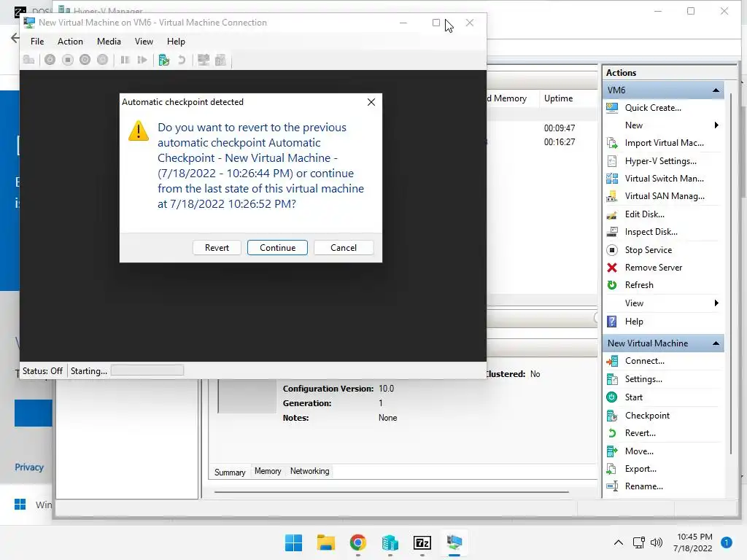The image size is (747, 560).
Task: Open the Action menu
Action: [70, 42]
